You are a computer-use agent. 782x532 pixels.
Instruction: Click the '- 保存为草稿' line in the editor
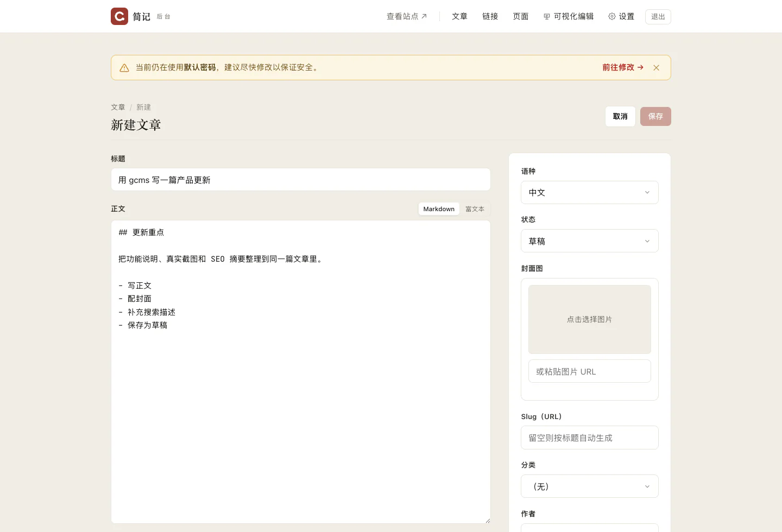pos(143,325)
